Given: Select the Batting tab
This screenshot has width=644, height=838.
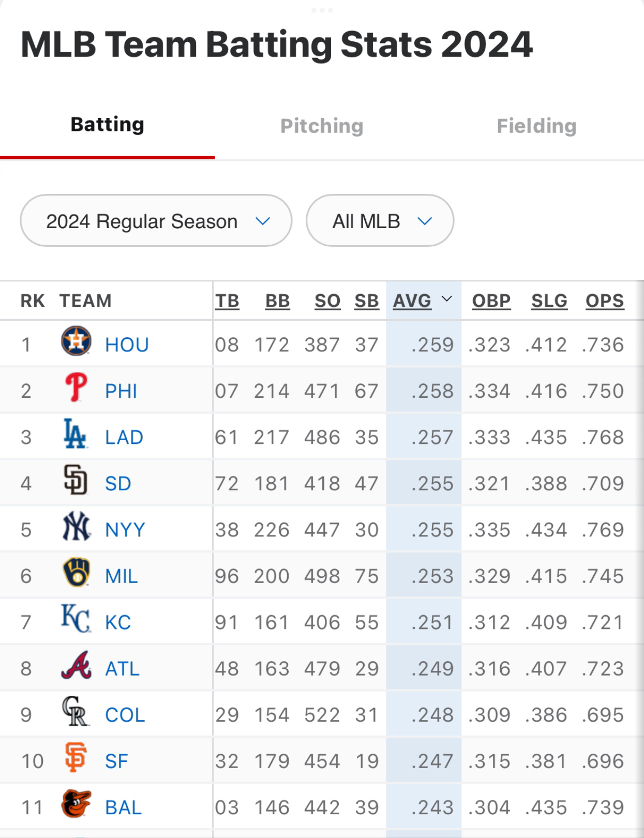Looking at the screenshot, I should (x=108, y=125).
